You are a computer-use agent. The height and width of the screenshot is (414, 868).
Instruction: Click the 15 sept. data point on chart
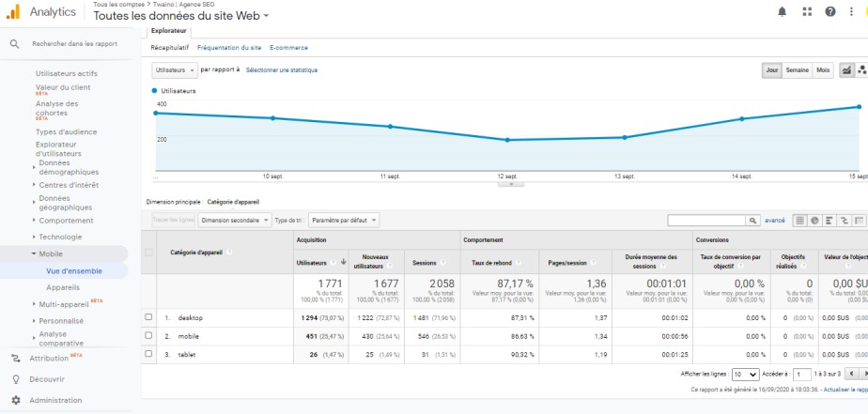pos(860,107)
